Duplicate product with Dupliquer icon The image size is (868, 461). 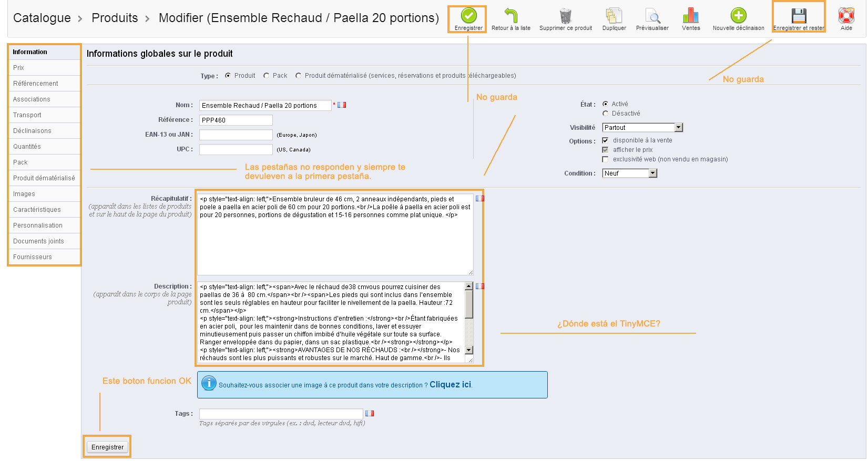click(614, 15)
